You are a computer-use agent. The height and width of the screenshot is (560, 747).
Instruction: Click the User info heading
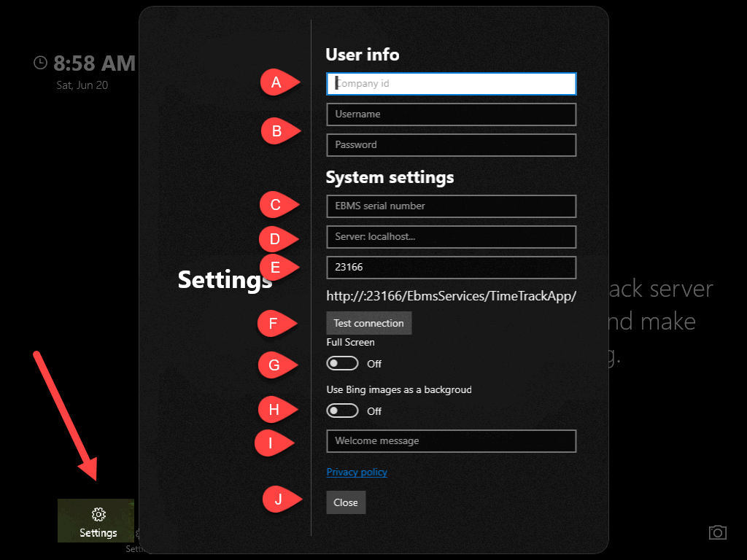363,55
